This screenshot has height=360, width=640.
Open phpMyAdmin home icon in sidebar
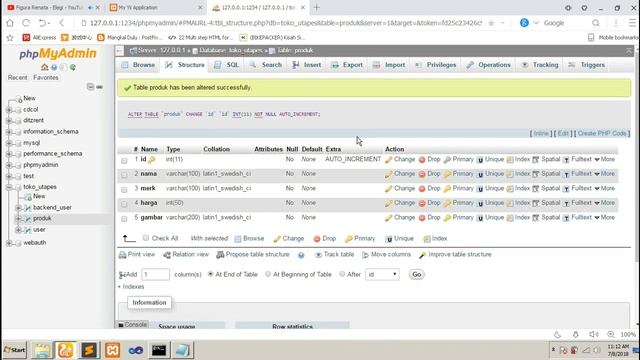(x=44, y=67)
